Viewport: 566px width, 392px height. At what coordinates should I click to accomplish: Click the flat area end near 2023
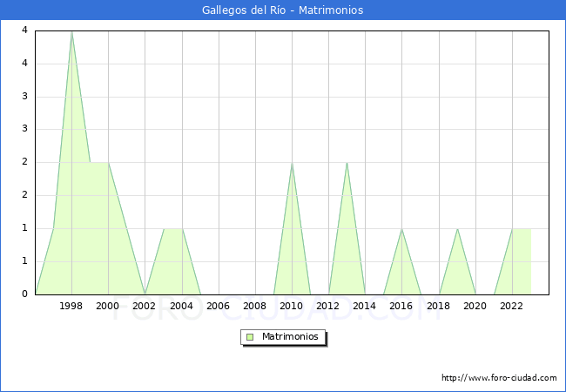tap(530, 229)
